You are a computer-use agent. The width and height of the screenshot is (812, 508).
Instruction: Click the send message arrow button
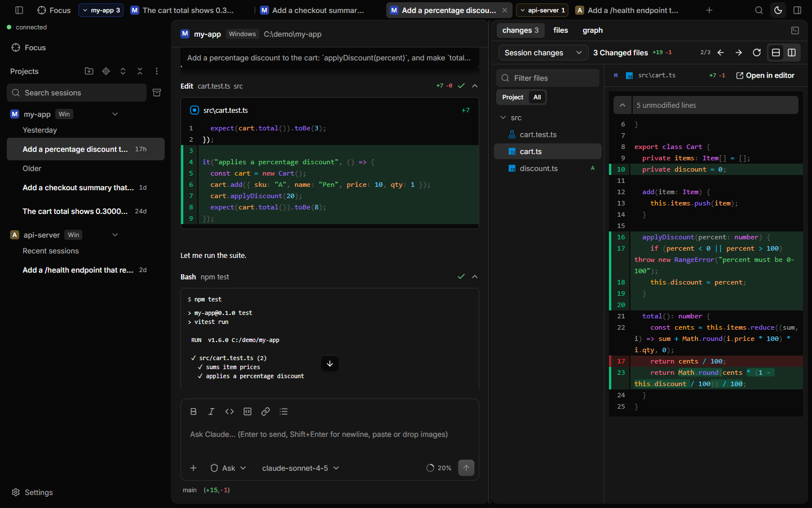tap(466, 468)
